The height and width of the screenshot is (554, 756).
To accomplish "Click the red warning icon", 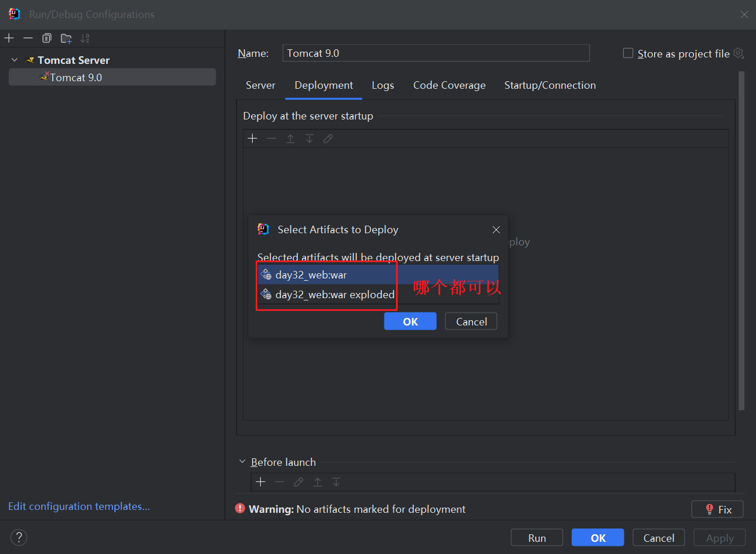I will [x=240, y=509].
